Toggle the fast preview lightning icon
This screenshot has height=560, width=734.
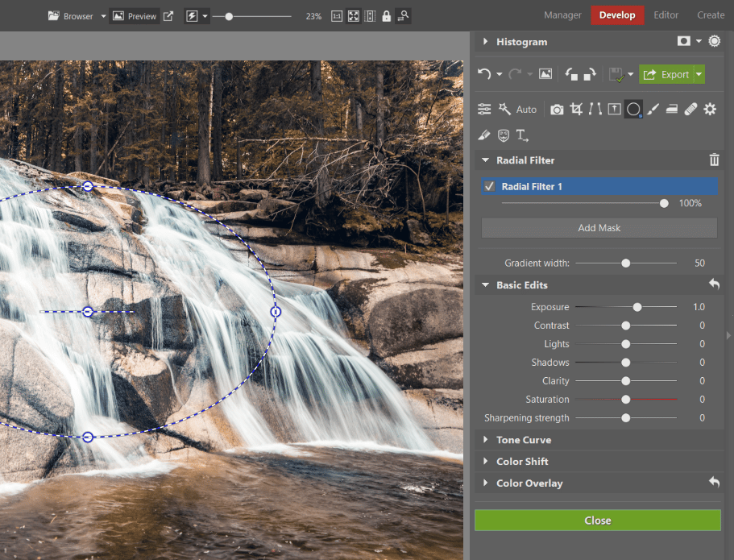click(x=192, y=16)
